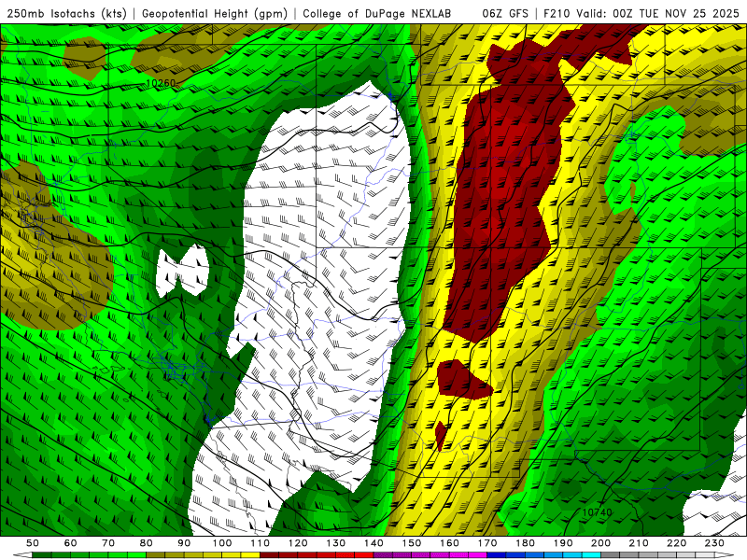The height and width of the screenshot is (560, 747).
Task: Click the 110 value on the color scale
Action: coord(261,543)
